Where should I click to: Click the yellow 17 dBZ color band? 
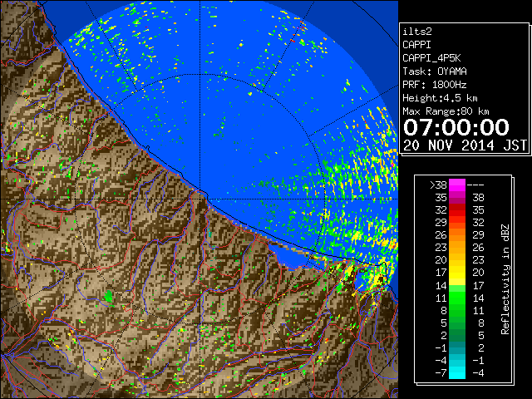click(457, 273)
